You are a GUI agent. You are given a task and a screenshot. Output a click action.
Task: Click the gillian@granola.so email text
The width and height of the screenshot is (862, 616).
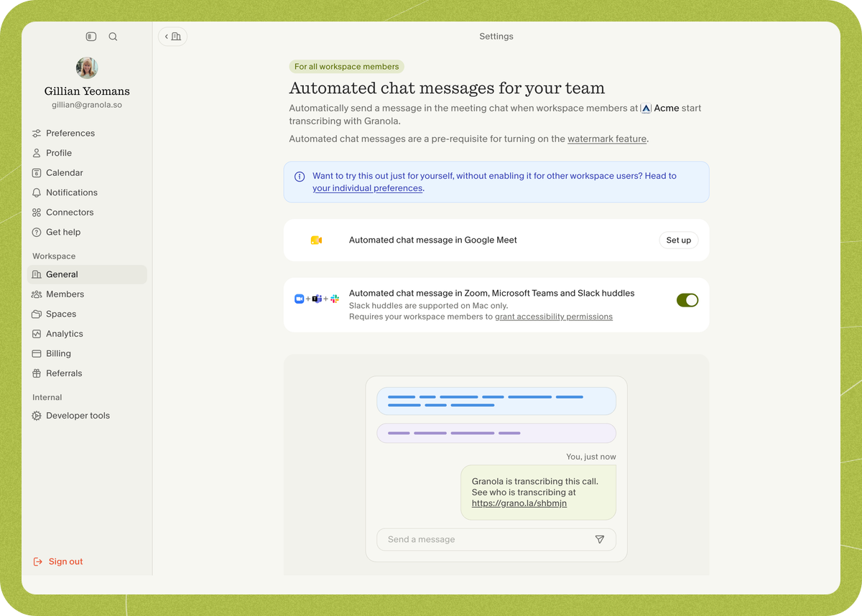point(87,105)
